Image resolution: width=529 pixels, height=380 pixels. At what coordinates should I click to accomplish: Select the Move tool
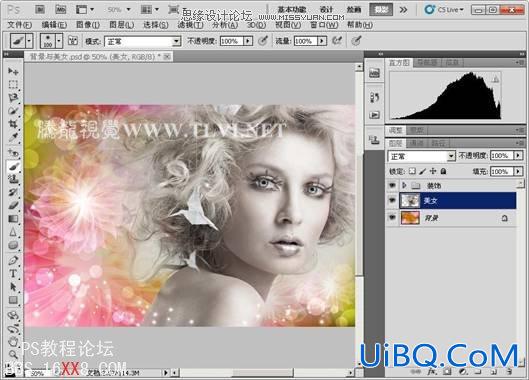point(13,71)
